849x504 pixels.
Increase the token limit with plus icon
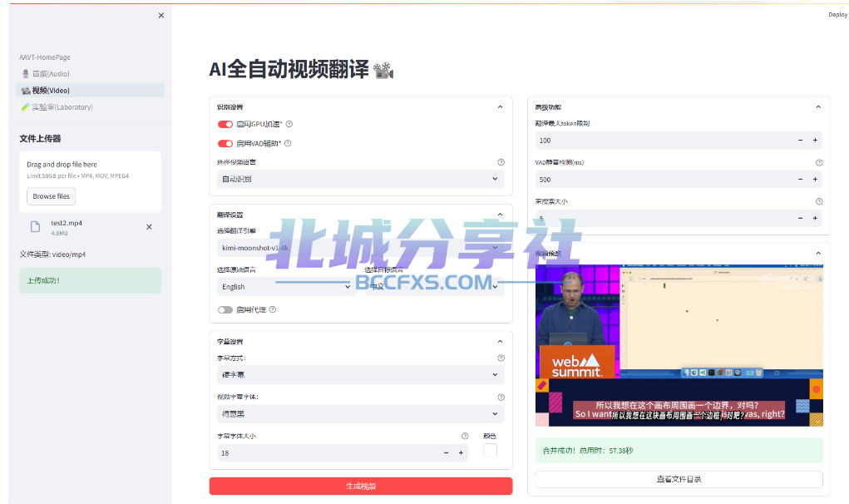click(x=815, y=141)
